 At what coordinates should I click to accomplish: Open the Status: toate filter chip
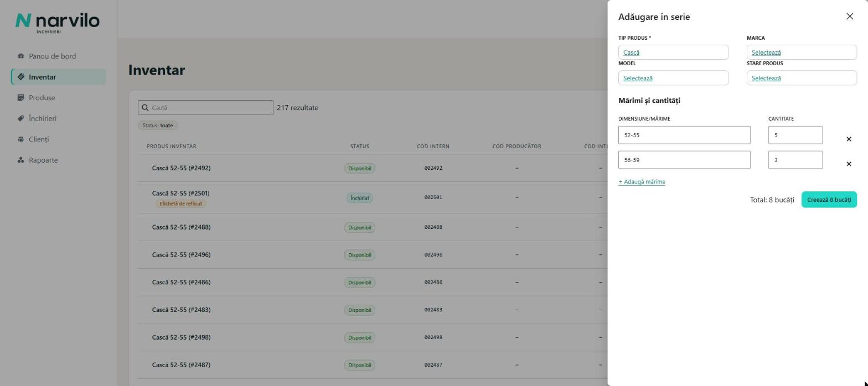tap(158, 126)
